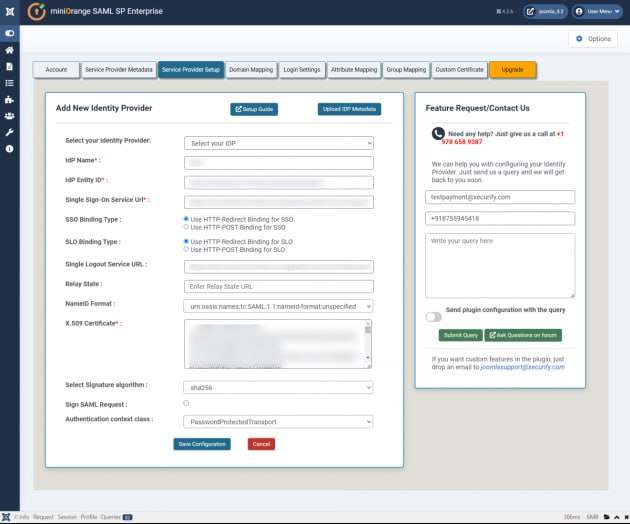The width and height of the screenshot is (630, 524).
Task: Open the joomla_4.2 site preview link
Action: (545, 11)
